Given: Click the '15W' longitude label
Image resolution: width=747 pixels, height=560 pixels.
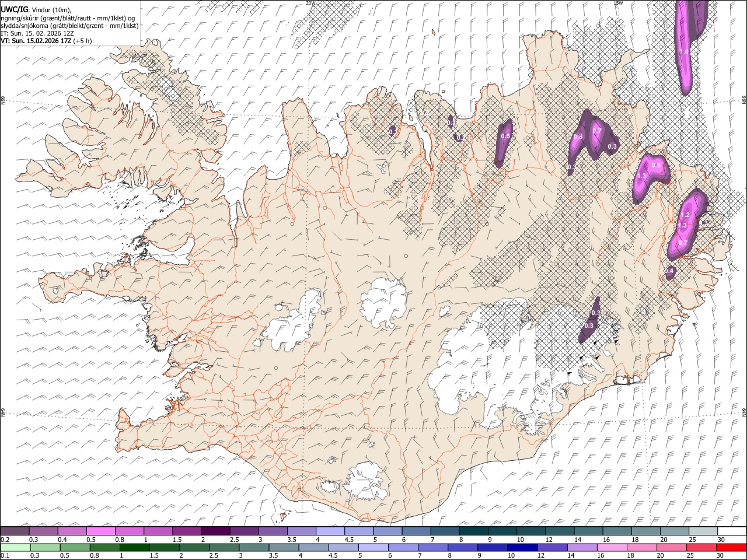Looking at the screenshot, I should click(619, 3).
